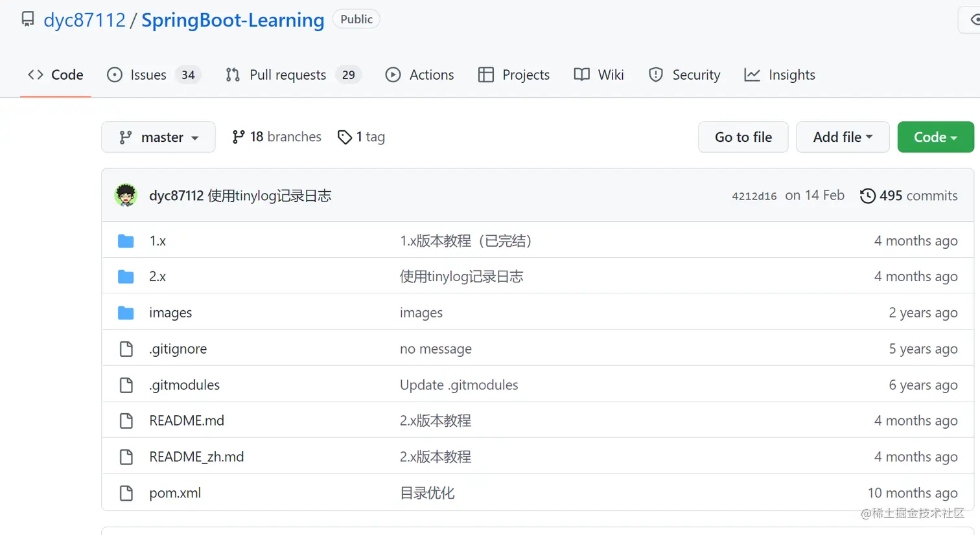Click the Insights graph icon
The image size is (980, 535).
pyautogui.click(x=752, y=75)
